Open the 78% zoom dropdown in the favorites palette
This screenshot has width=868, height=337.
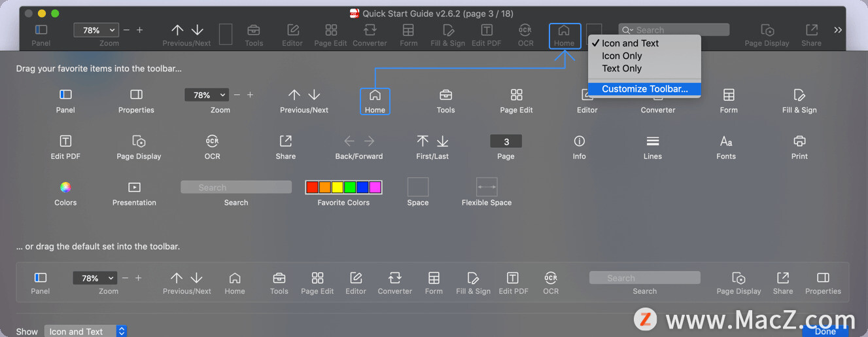[207, 95]
